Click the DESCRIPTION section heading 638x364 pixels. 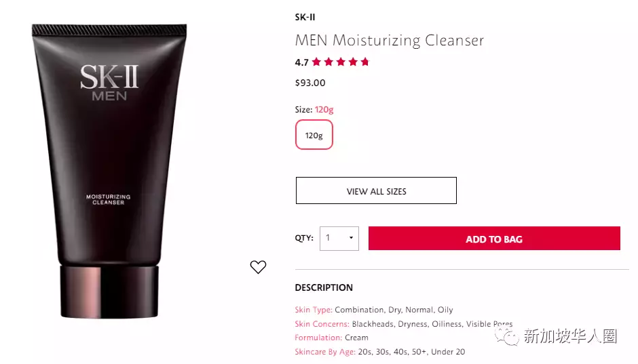324,287
